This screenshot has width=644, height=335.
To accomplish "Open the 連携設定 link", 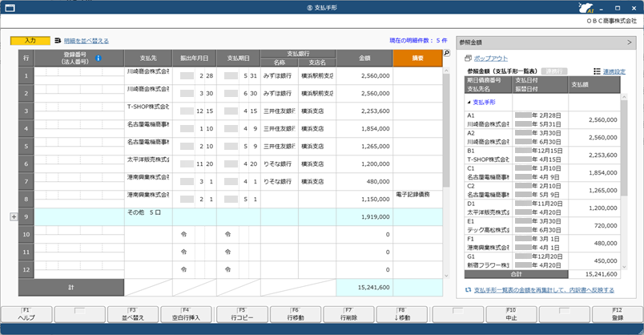I will tap(614, 71).
